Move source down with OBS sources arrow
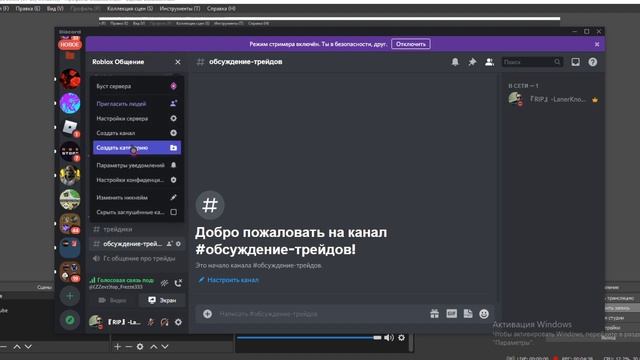 (165, 347)
